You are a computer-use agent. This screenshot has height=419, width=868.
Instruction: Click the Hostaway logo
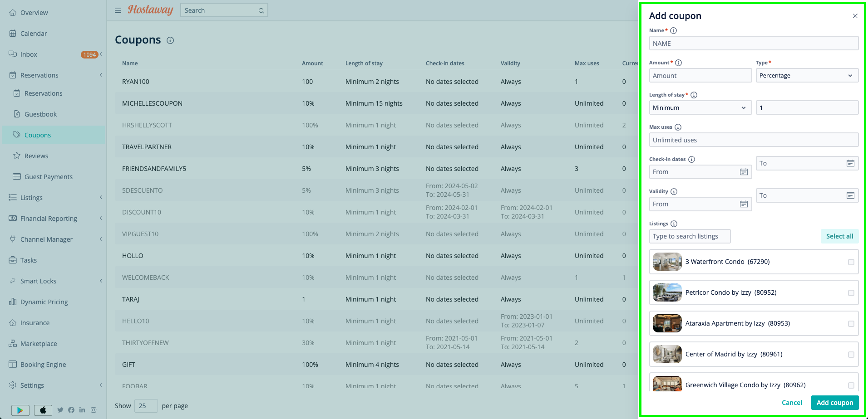150,10
